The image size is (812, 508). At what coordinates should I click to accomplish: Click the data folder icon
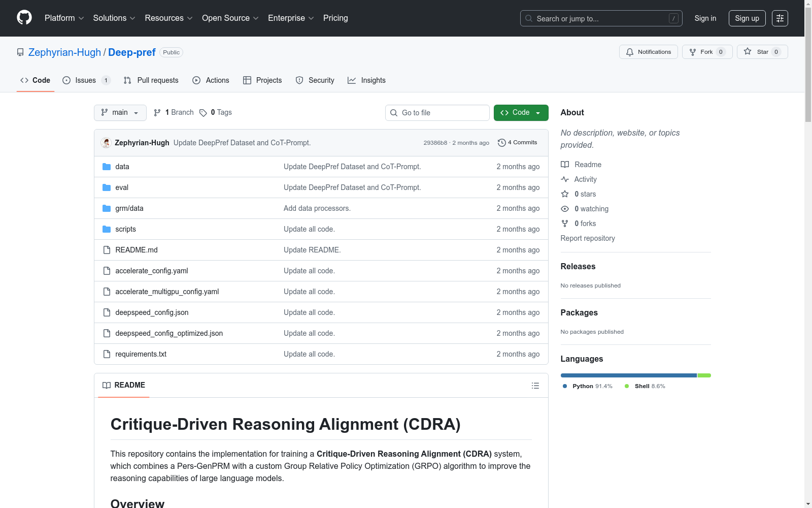click(107, 167)
